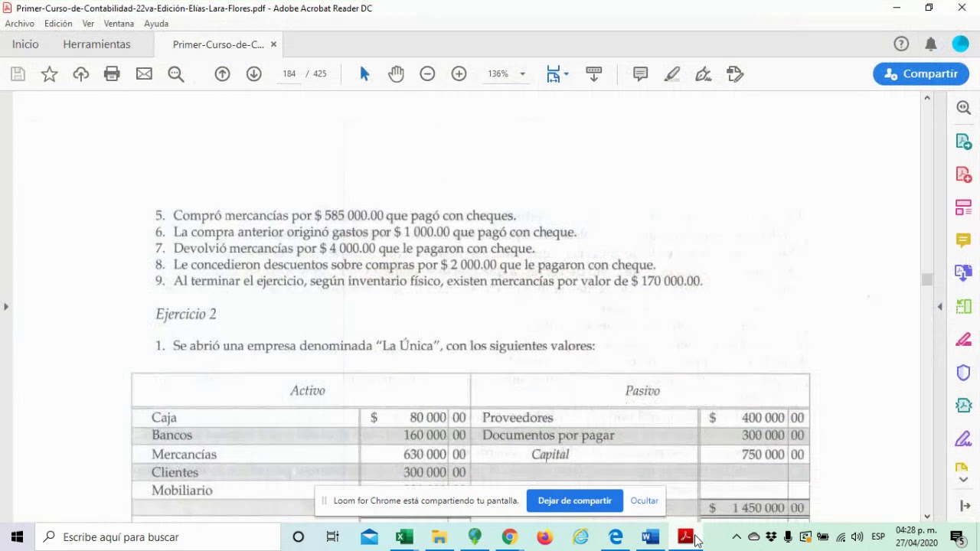Bookmark file with the star icon

[50, 74]
